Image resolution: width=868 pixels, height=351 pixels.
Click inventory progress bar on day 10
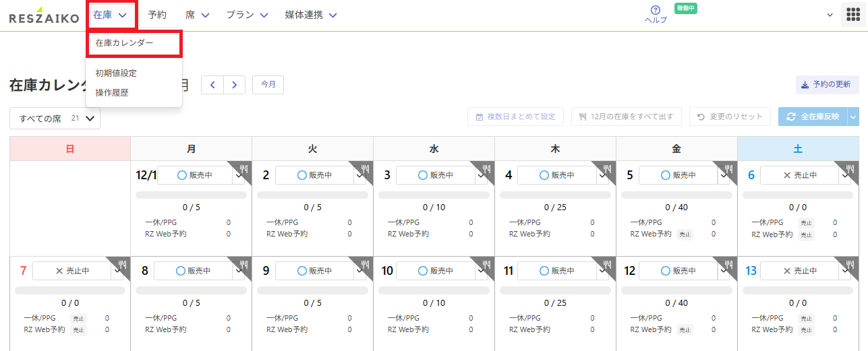pos(434,290)
